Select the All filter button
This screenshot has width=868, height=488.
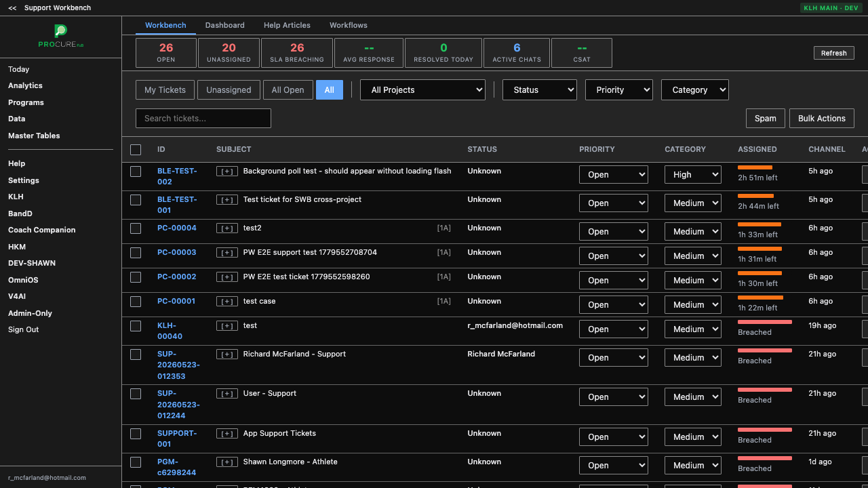[x=330, y=90]
